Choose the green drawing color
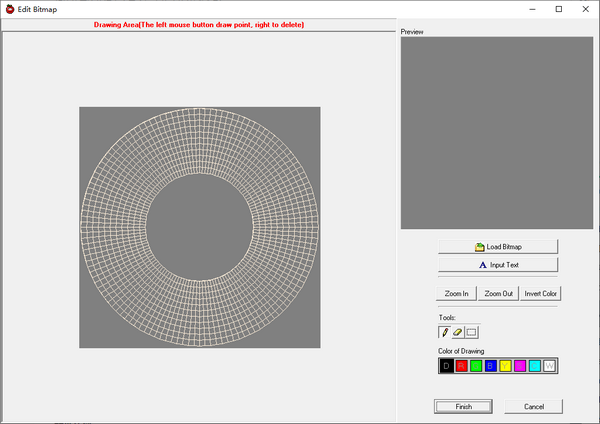The height and width of the screenshot is (424, 600). (476, 366)
